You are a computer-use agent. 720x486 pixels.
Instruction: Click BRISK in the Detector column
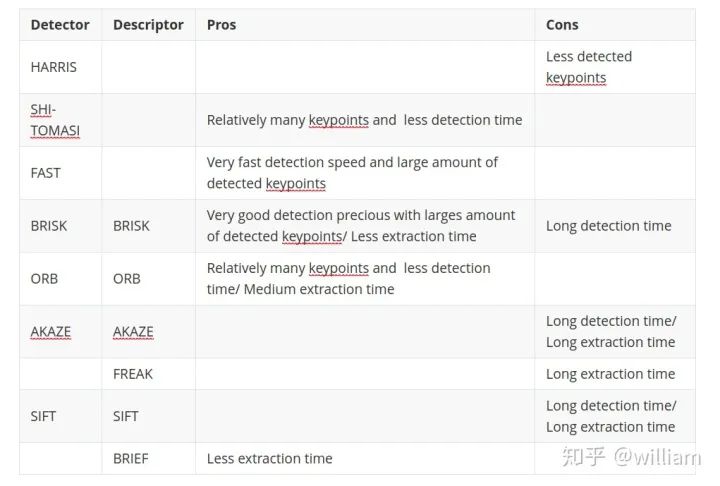[x=49, y=226]
